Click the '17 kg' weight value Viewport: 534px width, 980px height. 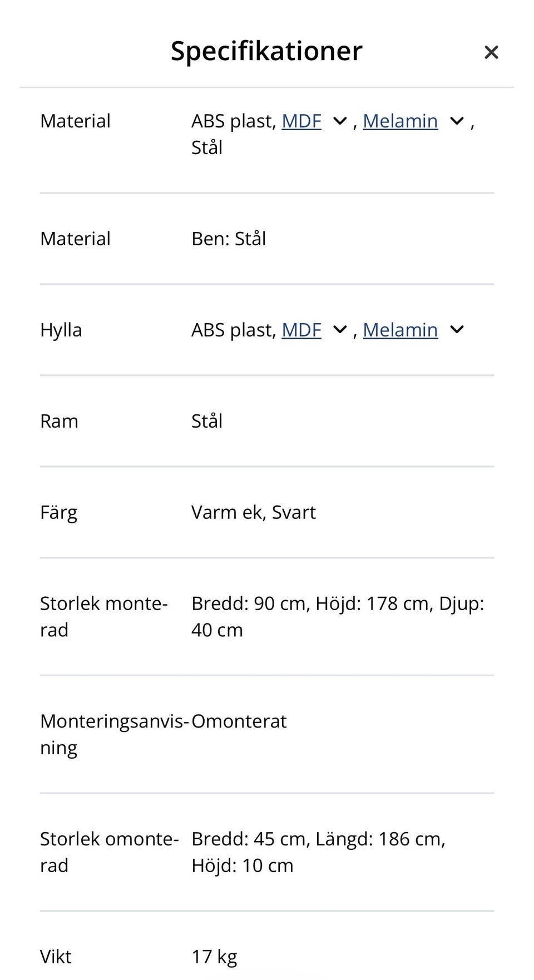215,957
